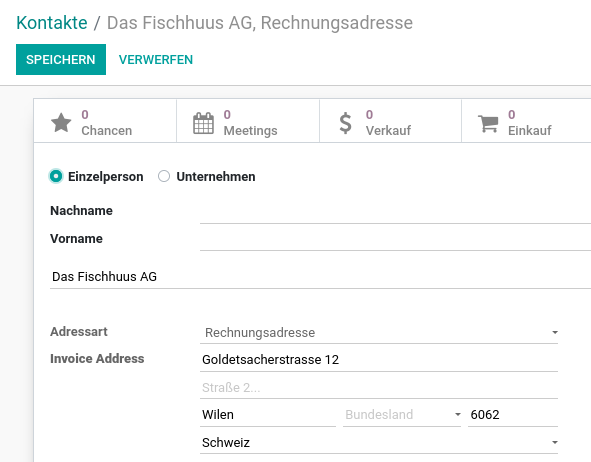Click the company name field Das Fischhuus AG
The image size is (591, 462).
coord(320,277)
